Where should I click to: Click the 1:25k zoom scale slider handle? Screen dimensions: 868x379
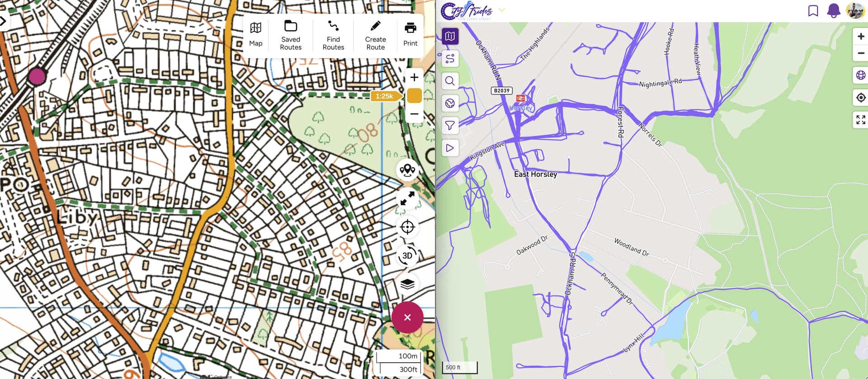pos(414,96)
